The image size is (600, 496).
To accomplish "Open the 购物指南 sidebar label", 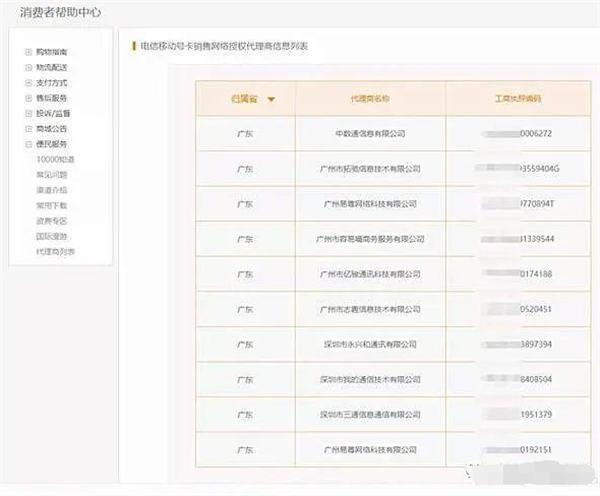I will click(52, 52).
